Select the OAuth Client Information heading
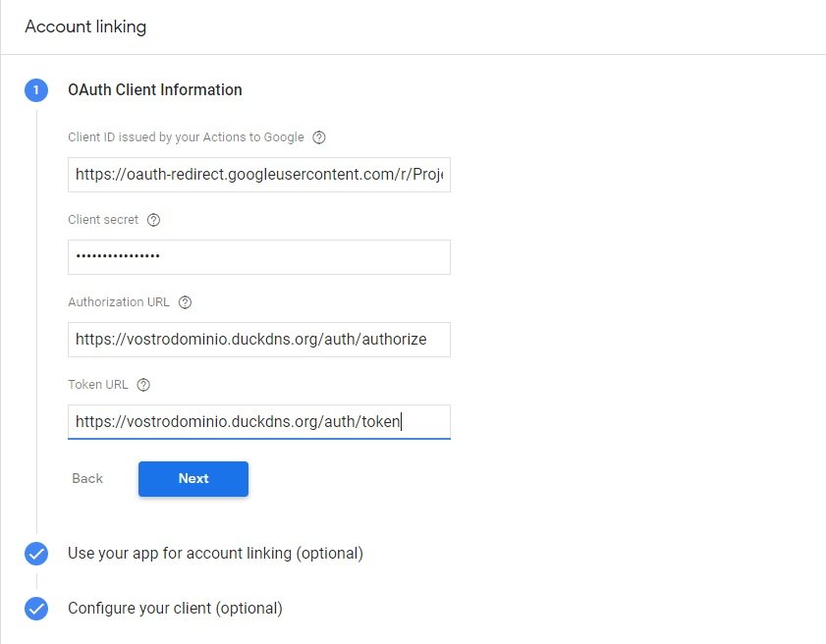Image resolution: width=826 pixels, height=644 pixels. tap(154, 89)
